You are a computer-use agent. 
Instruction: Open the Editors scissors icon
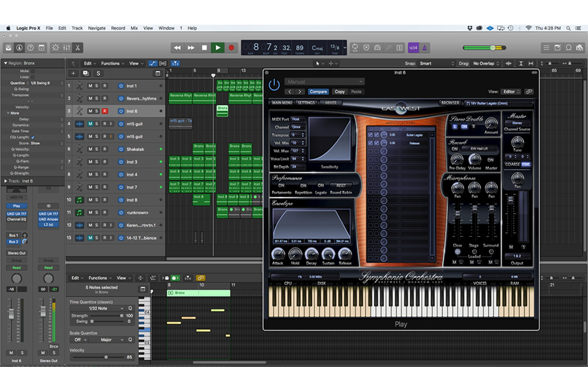tap(78, 48)
